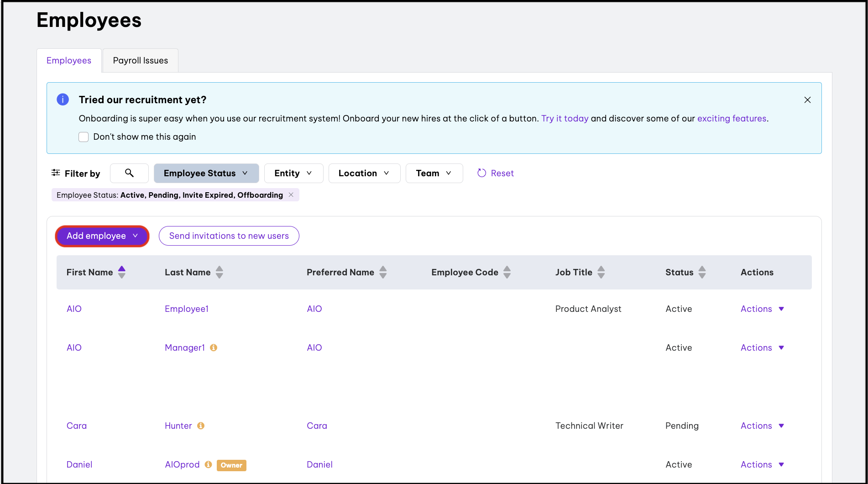Image resolution: width=868 pixels, height=484 pixels.
Task: Open Actions menu for Cara Hunter
Action: point(762,426)
